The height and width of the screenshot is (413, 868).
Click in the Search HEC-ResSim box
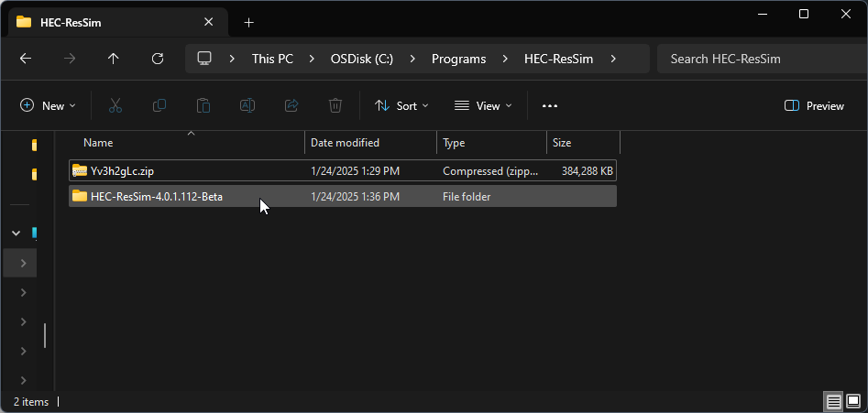click(x=763, y=59)
